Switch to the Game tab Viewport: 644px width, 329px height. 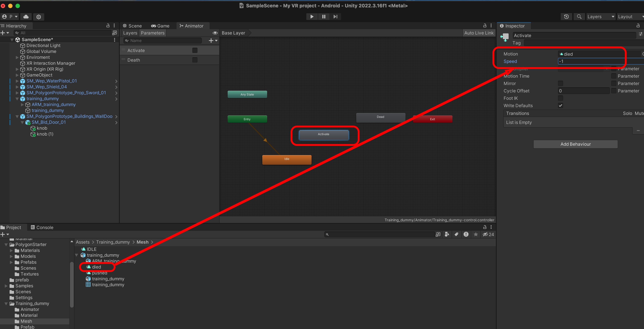tap(160, 26)
